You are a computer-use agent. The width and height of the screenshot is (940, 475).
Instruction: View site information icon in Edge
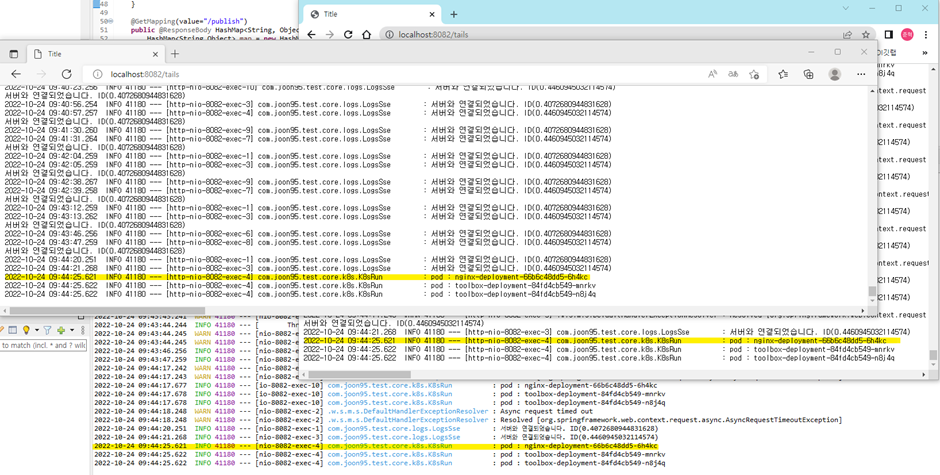click(97, 74)
